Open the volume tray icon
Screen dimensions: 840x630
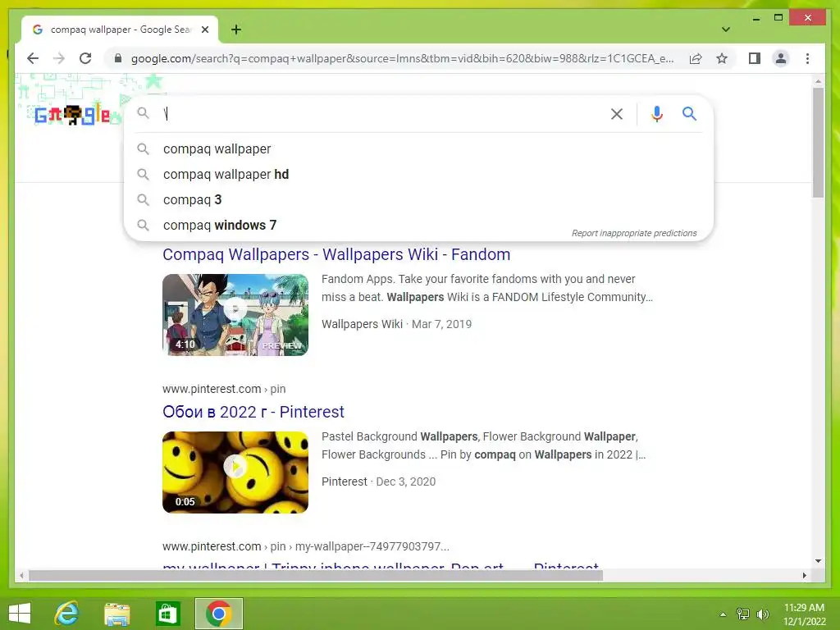pyautogui.click(x=762, y=614)
